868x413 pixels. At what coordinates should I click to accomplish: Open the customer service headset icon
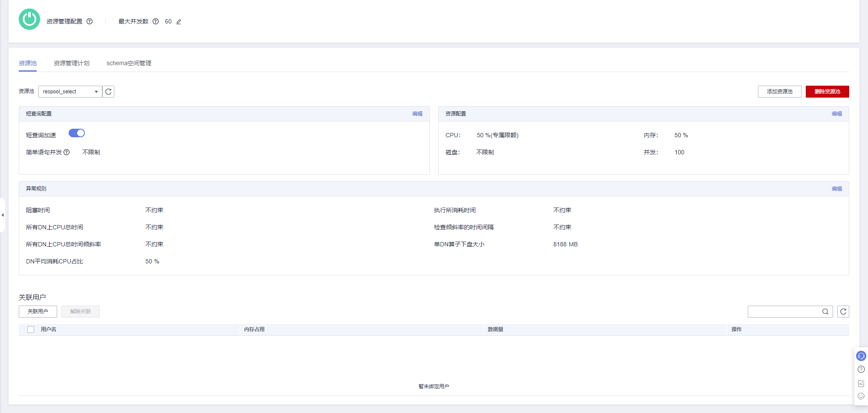861,356
